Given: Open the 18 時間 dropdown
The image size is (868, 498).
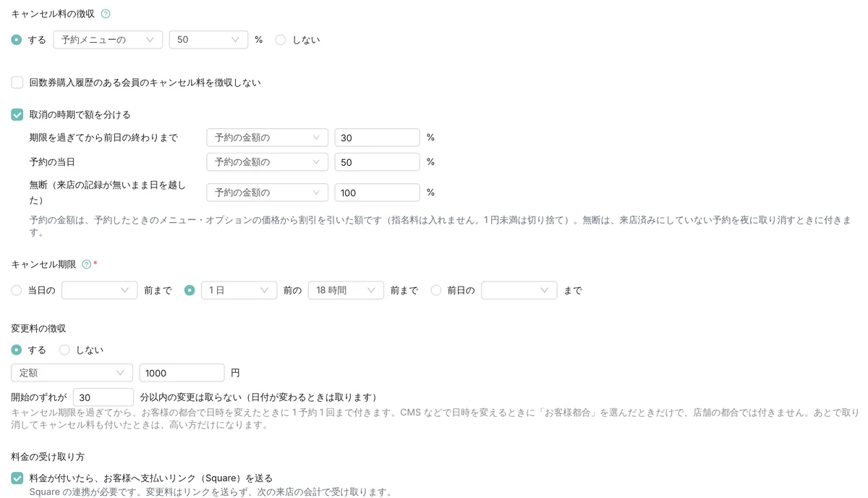Looking at the screenshot, I should 346,290.
